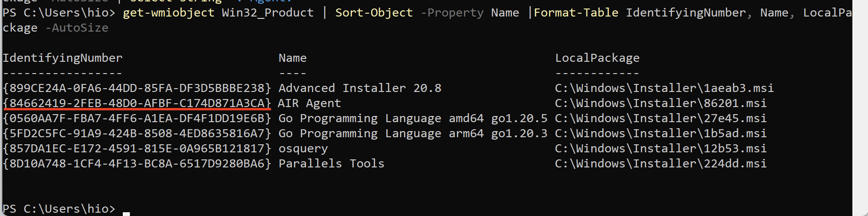Click the Parallels Tools product name
Screen dimensions: 868x216
coord(331,164)
